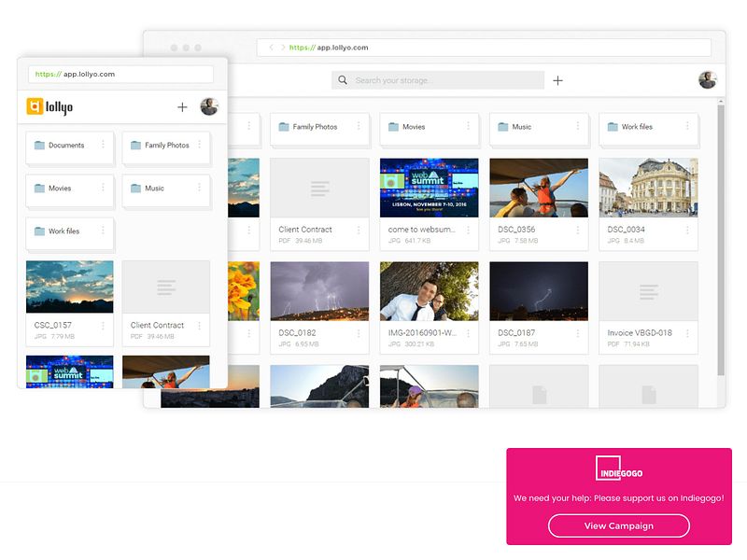The width and height of the screenshot is (747, 560).
Task: Click the search your storage field
Action: (x=438, y=80)
